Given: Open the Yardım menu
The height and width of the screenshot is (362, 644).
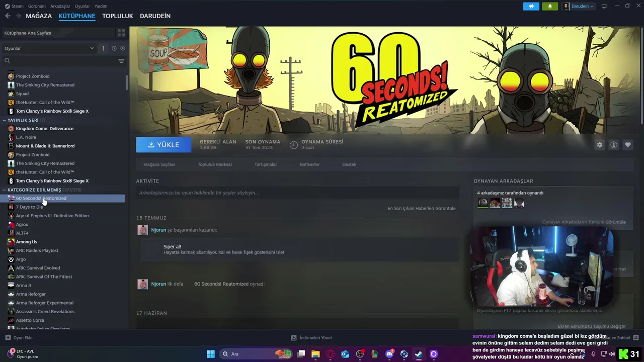Looking at the screenshot, I should pyautogui.click(x=101, y=6).
